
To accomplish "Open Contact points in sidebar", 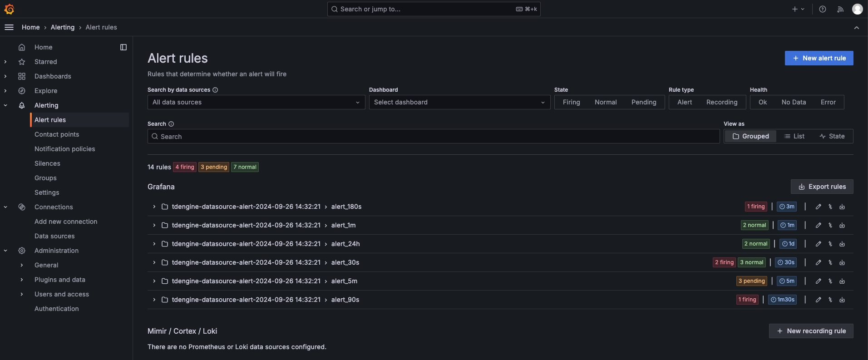I will point(57,134).
